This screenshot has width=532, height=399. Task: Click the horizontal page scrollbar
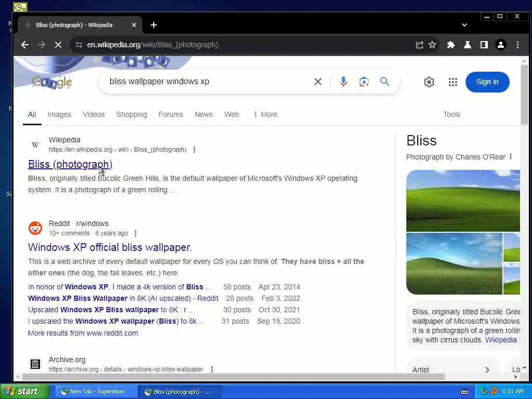click(233, 377)
